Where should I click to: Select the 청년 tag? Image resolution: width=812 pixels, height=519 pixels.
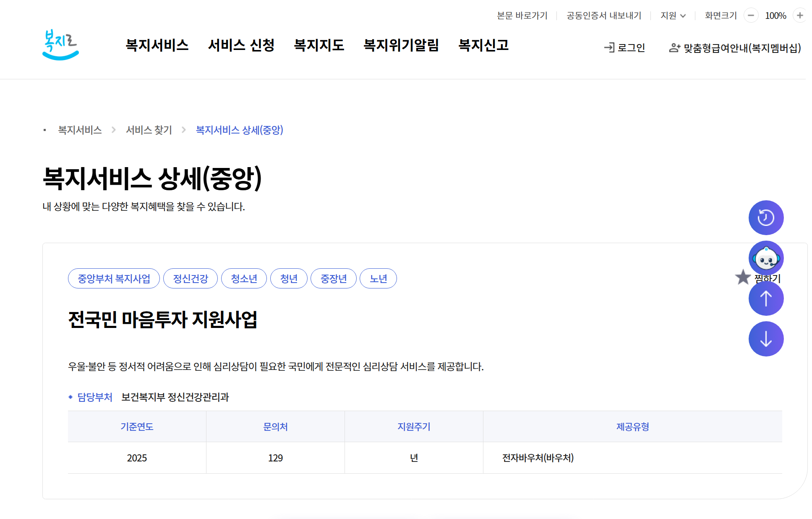[289, 278]
